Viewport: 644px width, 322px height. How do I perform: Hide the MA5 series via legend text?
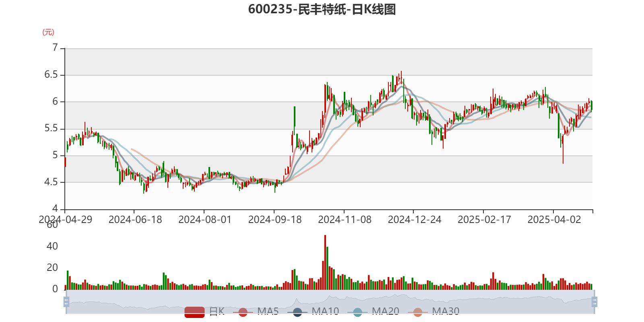tap(268, 311)
